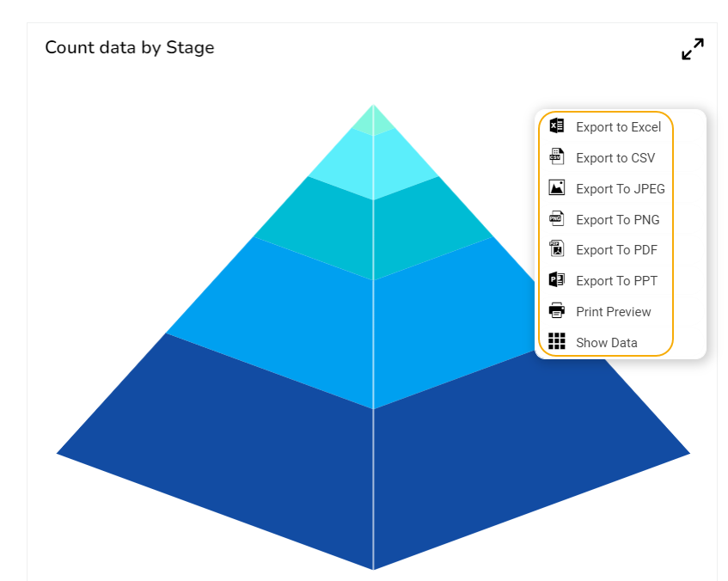728x581 pixels.
Task: Expand chart to fullscreen view
Action: coord(693,49)
